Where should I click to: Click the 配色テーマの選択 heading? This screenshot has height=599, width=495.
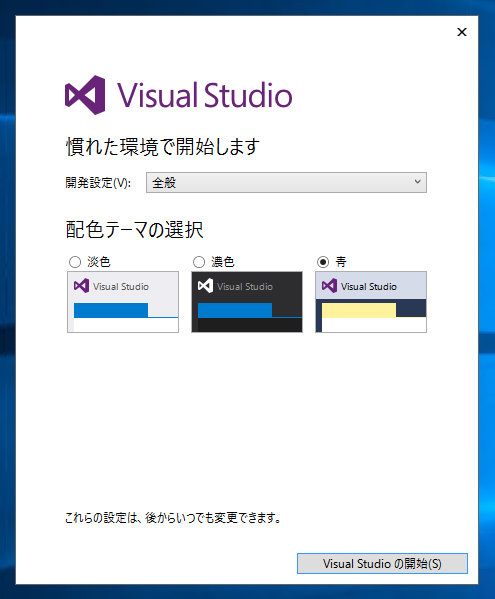click(x=134, y=230)
